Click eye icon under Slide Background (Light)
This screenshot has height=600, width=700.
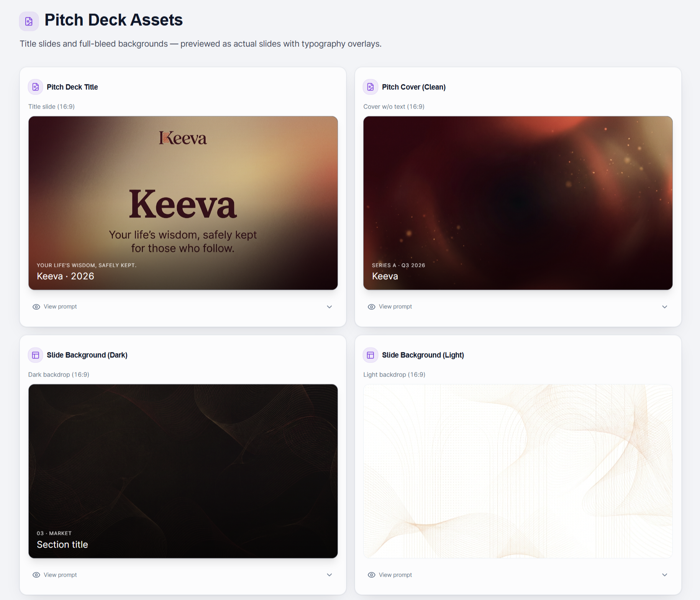pos(371,575)
